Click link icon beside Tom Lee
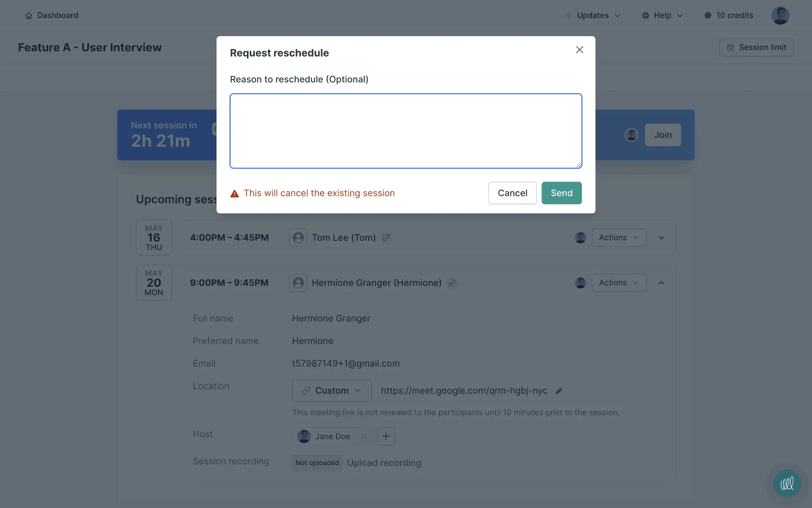 click(386, 238)
